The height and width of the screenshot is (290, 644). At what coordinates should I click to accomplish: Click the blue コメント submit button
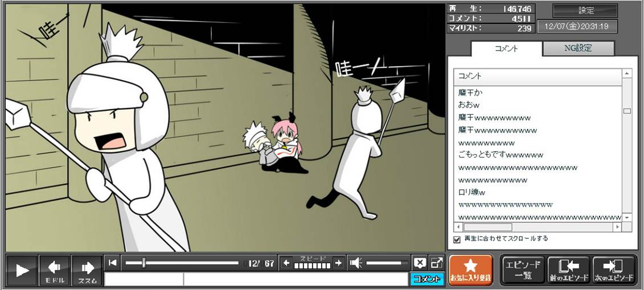[x=426, y=279]
